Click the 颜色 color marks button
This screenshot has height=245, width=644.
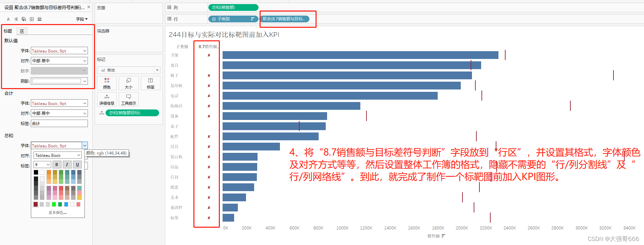point(107,83)
